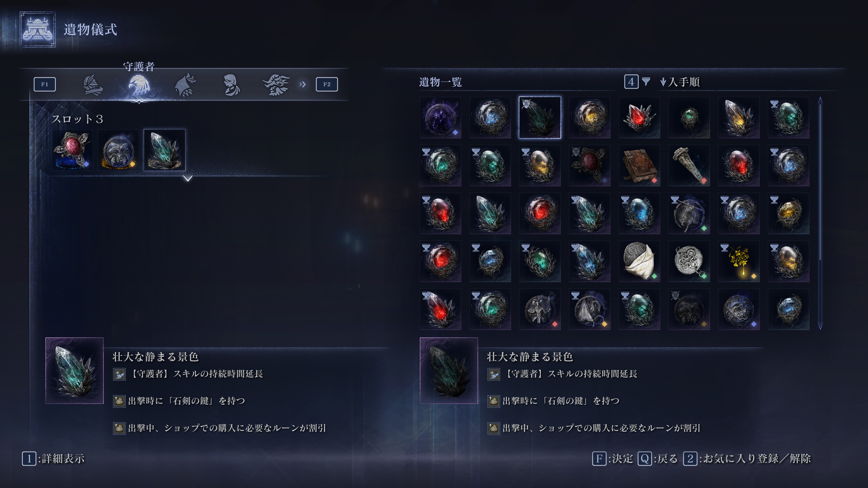This screenshot has height=488, width=868.
Task: Click the F1 previous character button
Action: (x=45, y=84)
